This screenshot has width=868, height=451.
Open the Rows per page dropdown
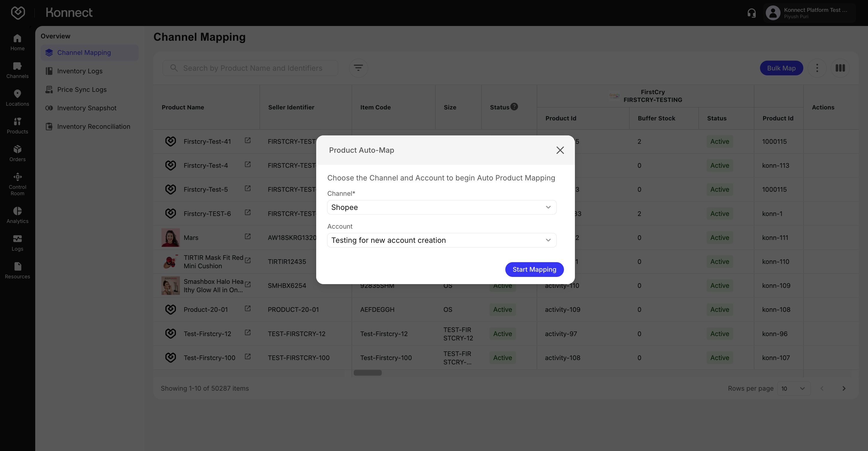(x=794, y=389)
